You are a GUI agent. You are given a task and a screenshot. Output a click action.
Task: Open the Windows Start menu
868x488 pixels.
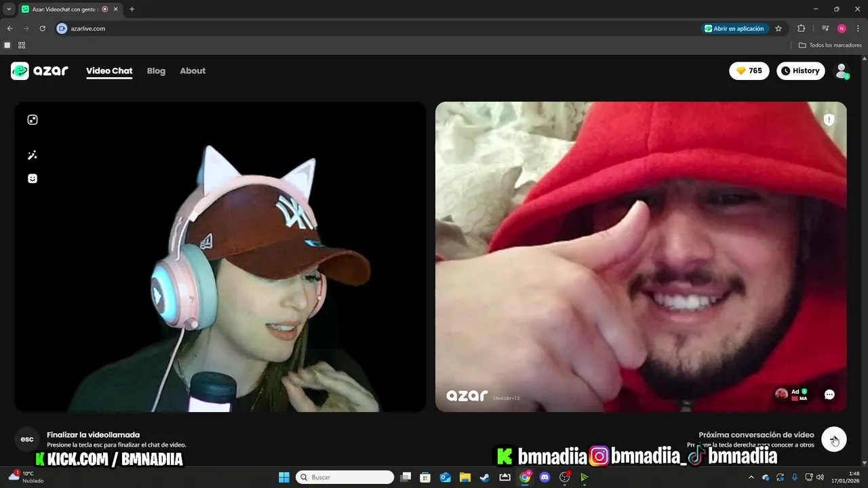pyautogui.click(x=284, y=477)
